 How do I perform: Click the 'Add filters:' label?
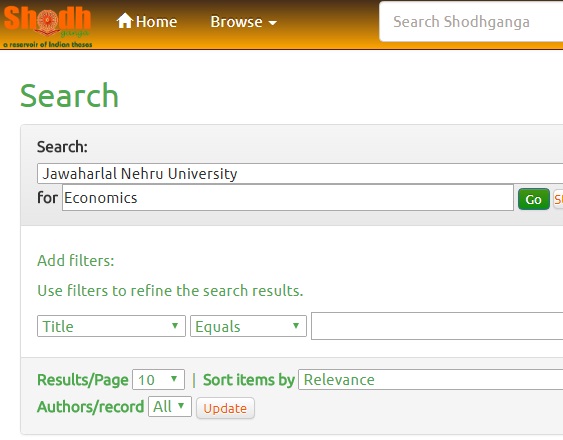tap(76, 261)
